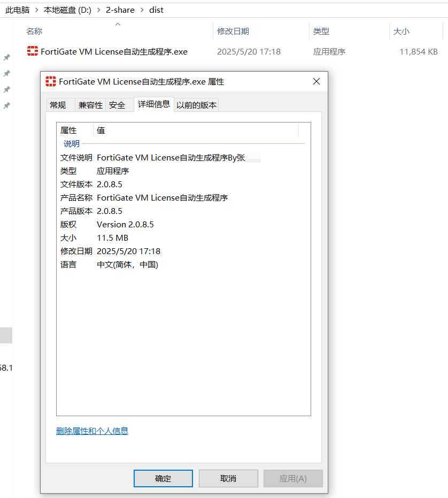Click the 应用程序 type cell in explorer

[329, 51]
